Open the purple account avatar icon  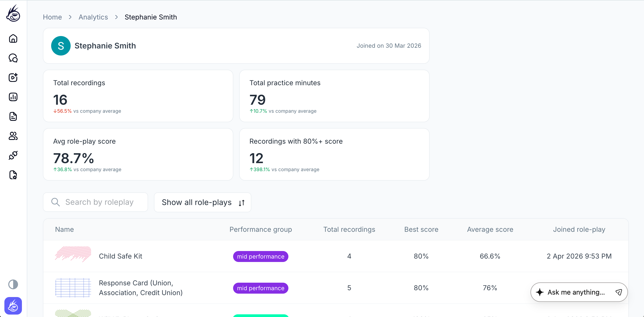tap(13, 306)
